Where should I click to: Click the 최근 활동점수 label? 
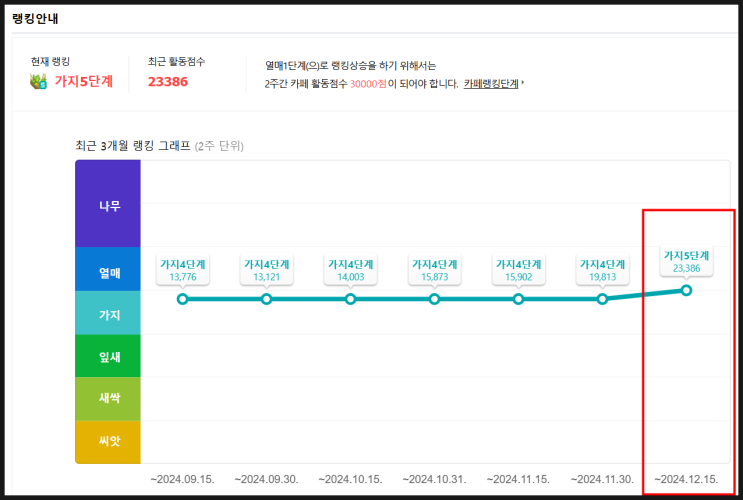[176, 62]
